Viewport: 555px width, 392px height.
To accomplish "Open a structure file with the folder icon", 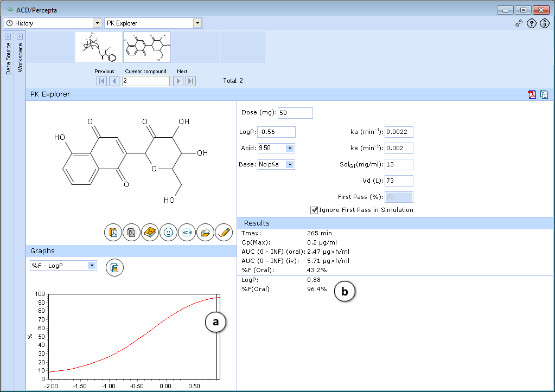I will click(x=205, y=233).
